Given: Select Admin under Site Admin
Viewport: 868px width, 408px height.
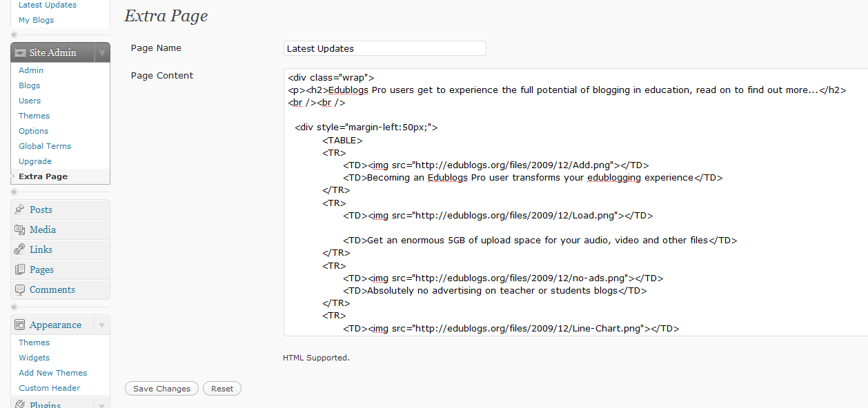Looking at the screenshot, I should [31, 70].
